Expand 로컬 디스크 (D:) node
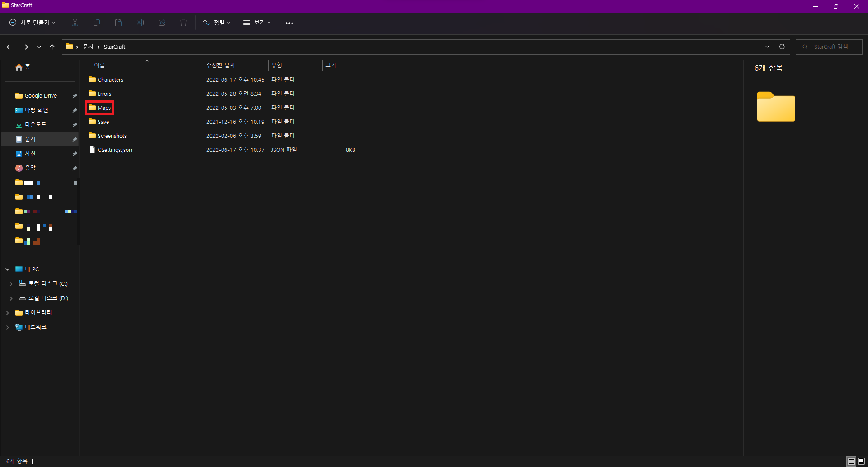 (x=11, y=298)
